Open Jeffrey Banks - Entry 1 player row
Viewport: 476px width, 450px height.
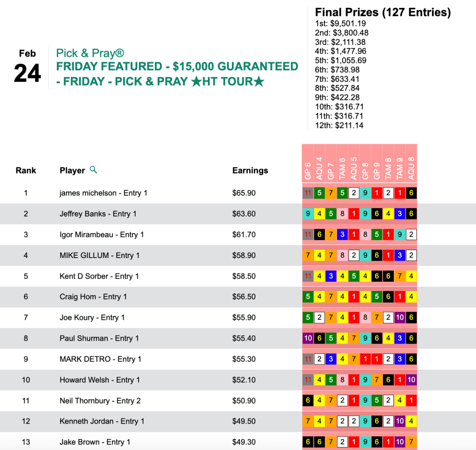coord(98,214)
